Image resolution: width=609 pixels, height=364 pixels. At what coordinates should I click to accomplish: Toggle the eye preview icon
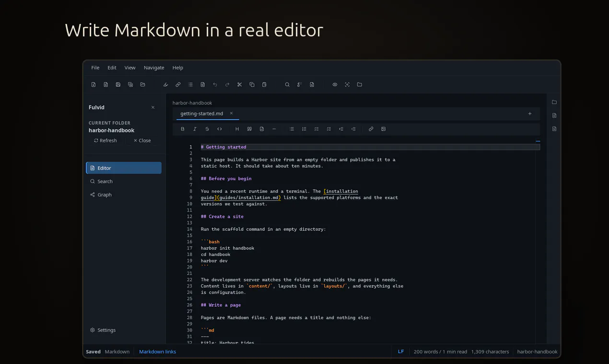[335, 85]
